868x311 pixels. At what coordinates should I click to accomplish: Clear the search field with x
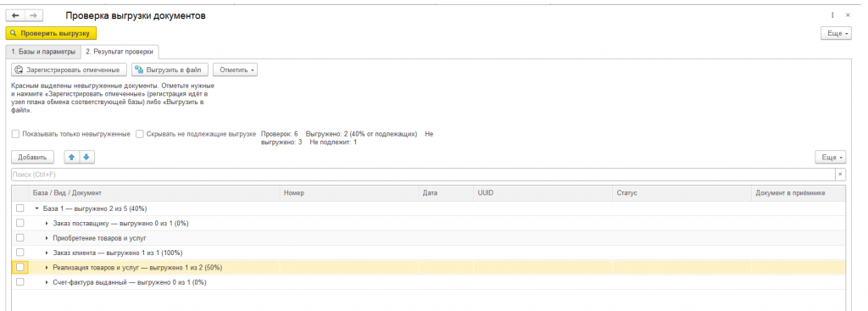(840, 175)
